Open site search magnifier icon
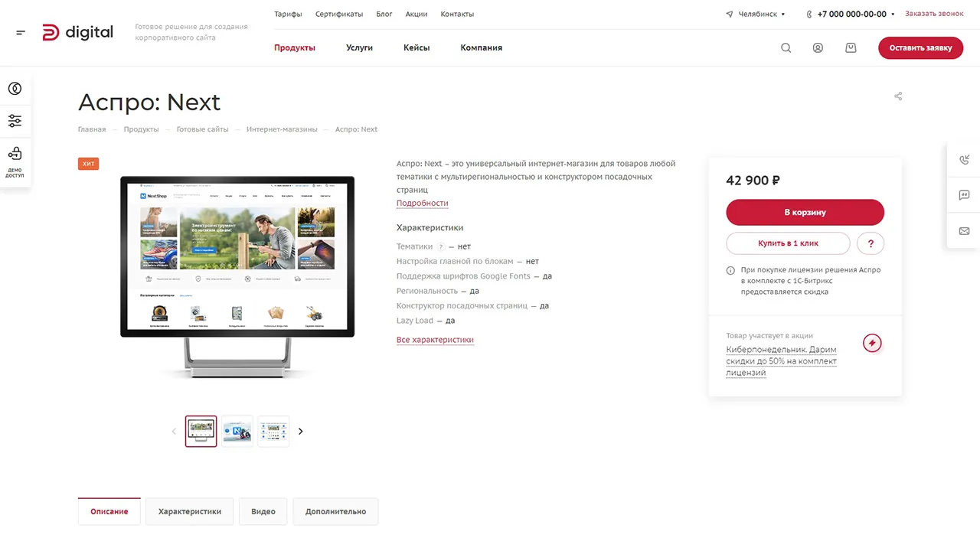This screenshot has width=980, height=551. coord(786,47)
